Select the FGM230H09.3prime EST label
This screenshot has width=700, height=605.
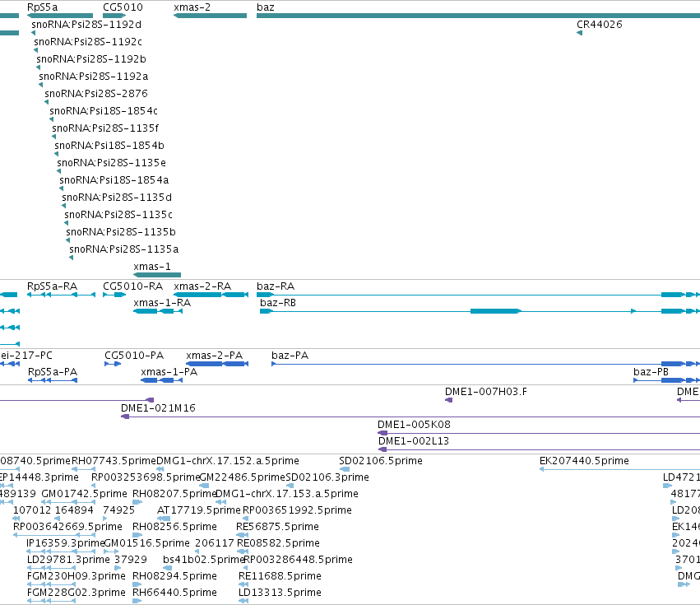tap(76, 576)
